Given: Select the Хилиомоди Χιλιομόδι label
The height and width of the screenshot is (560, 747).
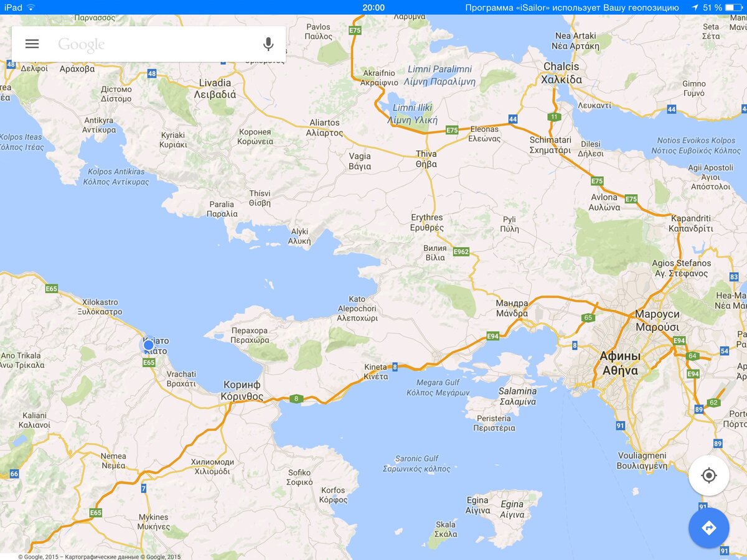Looking at the screenshot, I should [x=212, y=467].
